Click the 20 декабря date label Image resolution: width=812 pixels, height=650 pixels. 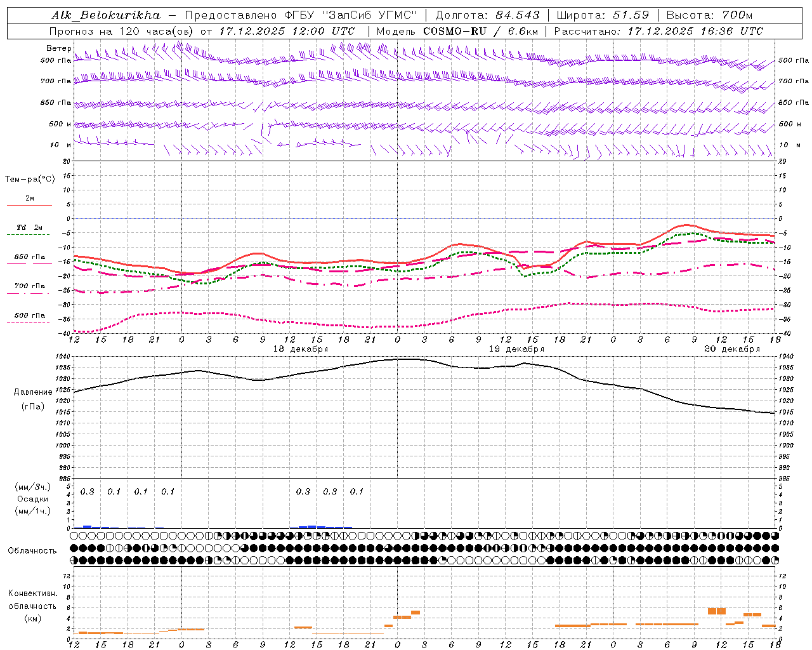coord(732,349)
